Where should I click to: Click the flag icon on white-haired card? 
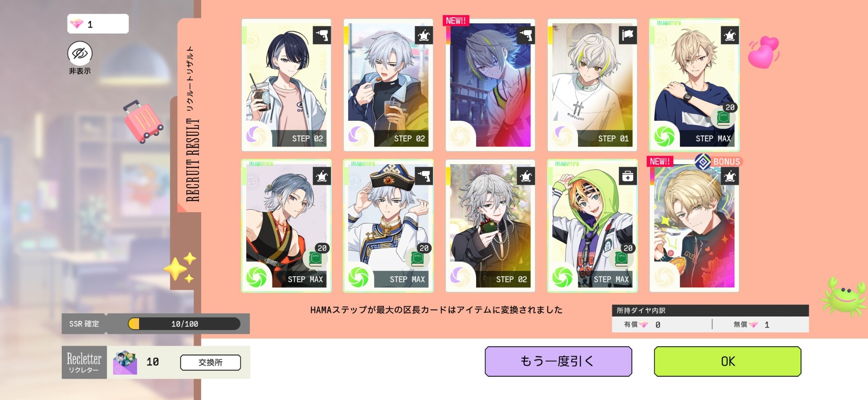pos(627,36)
